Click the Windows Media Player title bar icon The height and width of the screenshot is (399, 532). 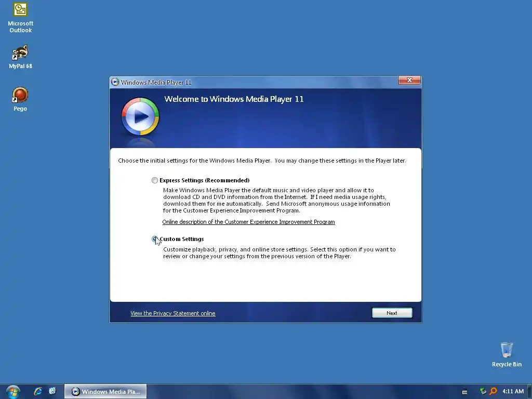coord(115,82)
